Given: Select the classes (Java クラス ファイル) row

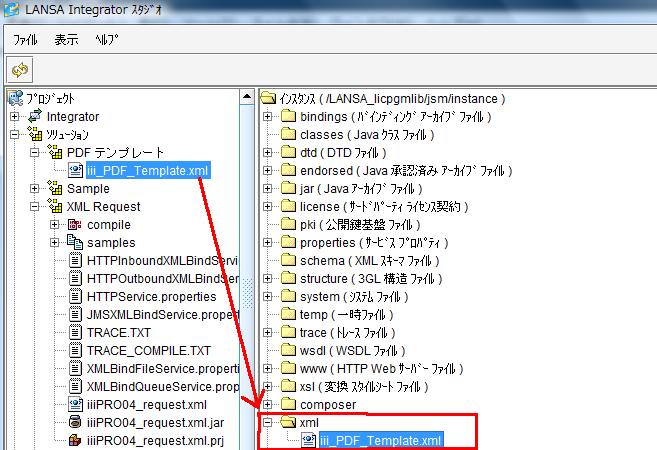Looking at the screenshot, I should pyautogui.click(x=367, y=134).
